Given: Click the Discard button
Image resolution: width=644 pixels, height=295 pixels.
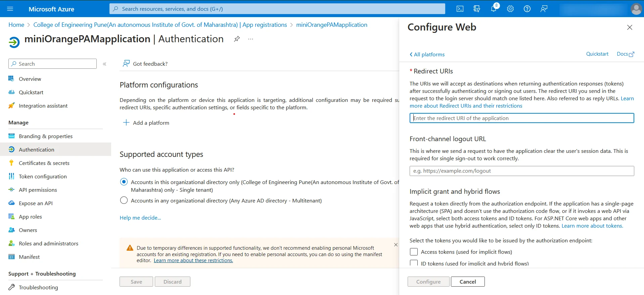Looking at the screenshot, I should pos(173,282).
